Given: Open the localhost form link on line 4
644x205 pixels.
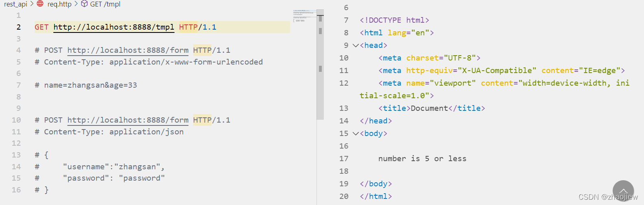Looking at the screenshot, I should pyautogui.click(x=128, y=50).
